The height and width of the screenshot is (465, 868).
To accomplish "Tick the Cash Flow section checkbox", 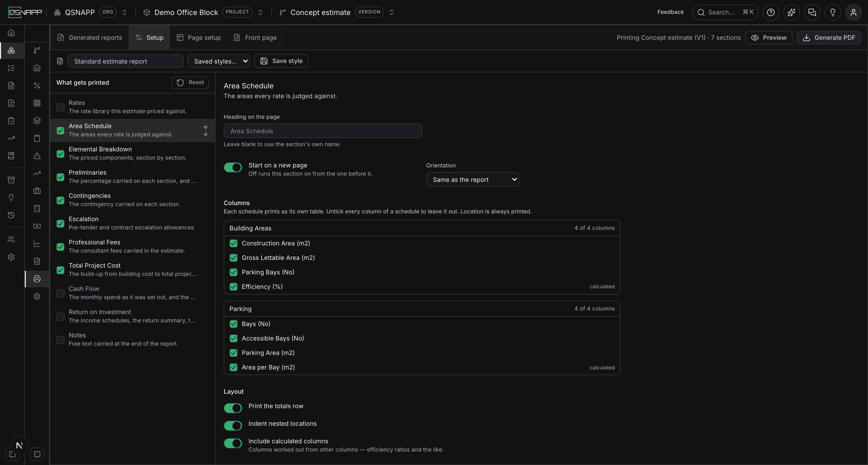I will (x=60, y=293).
